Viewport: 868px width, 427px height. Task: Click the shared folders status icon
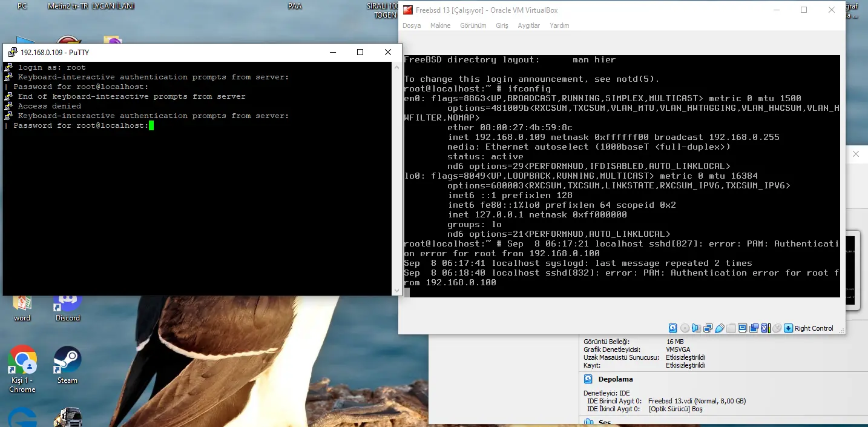(x=731, y=328)
